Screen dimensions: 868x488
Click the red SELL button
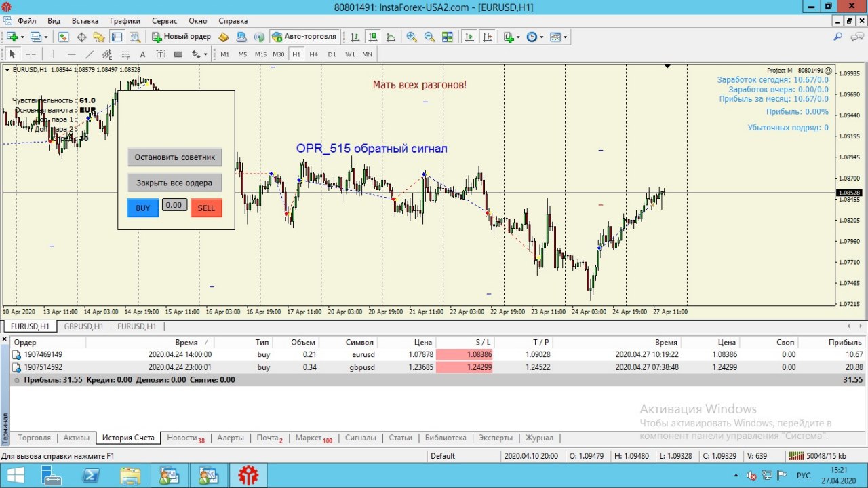206,208
